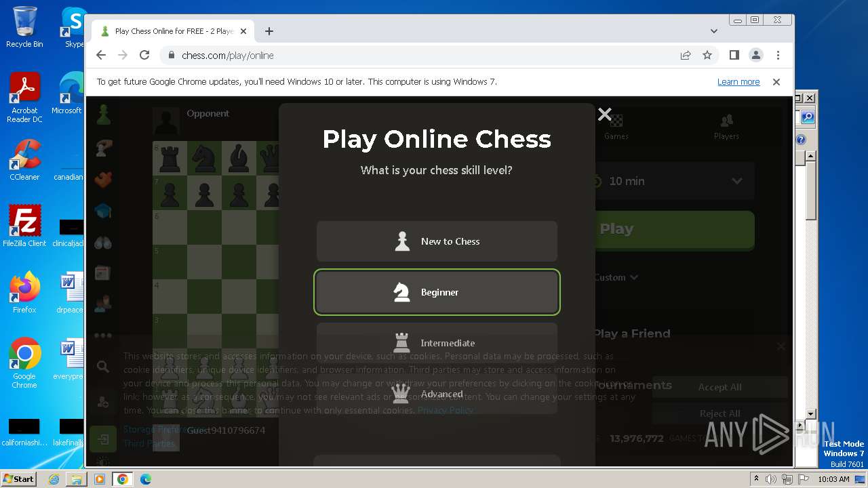The width and height of the screenshot is (868, 488).
Task: Expand the Custom options chevron
Action: 634,277
